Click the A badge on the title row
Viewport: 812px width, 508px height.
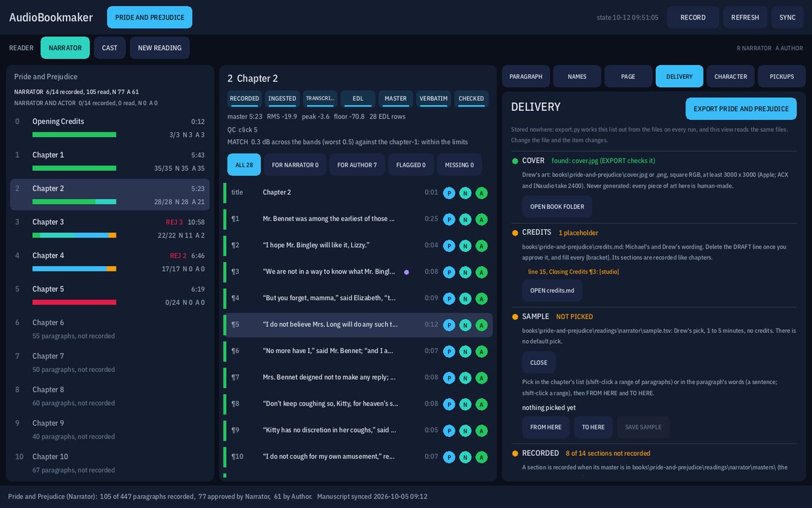481,193
